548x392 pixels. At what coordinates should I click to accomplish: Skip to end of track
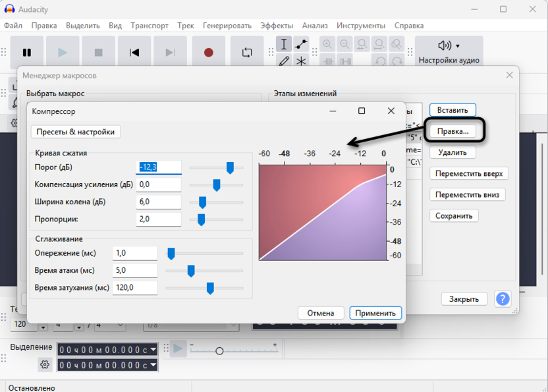[170, 53]
